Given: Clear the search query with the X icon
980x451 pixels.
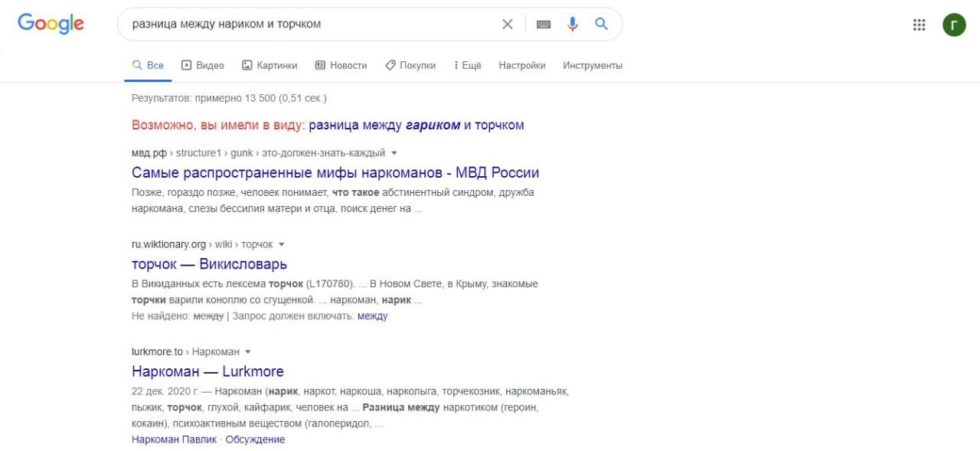Looking at the screenshot, I should tap(507, 24).
